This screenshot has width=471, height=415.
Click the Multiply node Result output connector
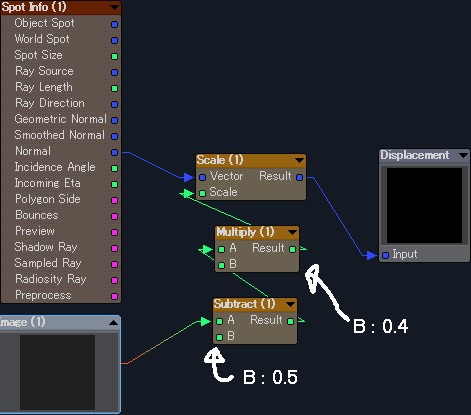click(292, 249)
